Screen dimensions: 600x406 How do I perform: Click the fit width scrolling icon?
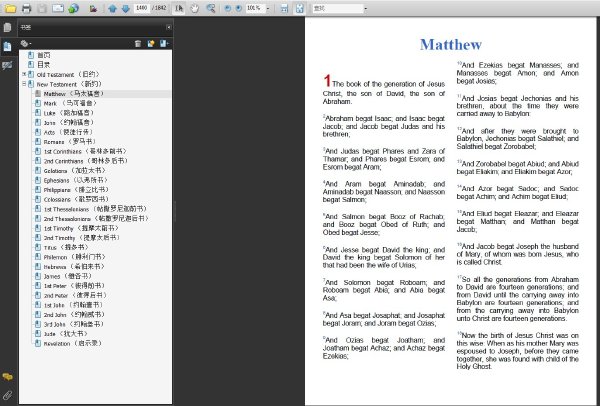[284, 8]
